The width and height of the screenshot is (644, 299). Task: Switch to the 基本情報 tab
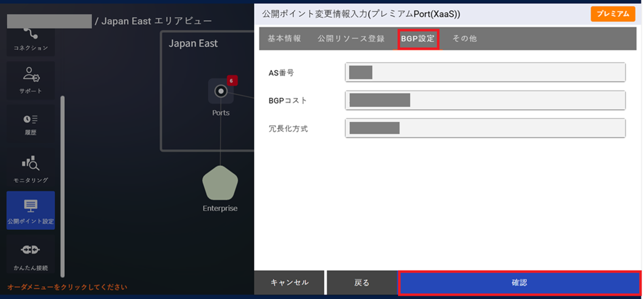[284, 38]
